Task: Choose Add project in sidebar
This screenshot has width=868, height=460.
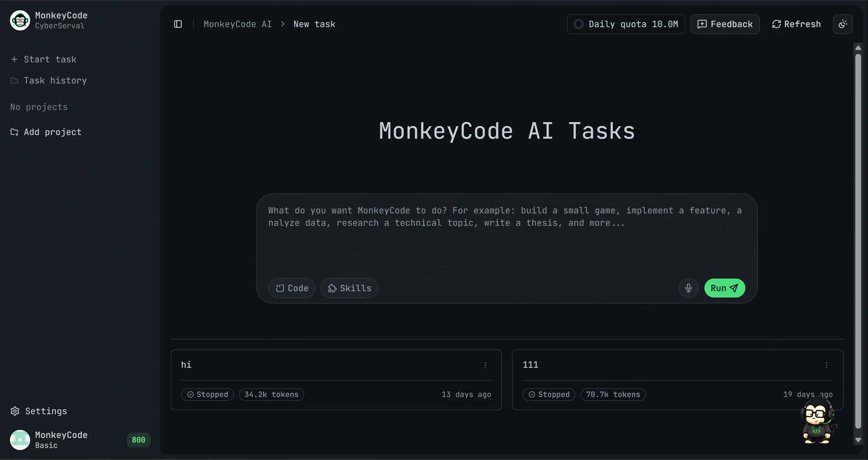Action: click(x=46, y=132)
